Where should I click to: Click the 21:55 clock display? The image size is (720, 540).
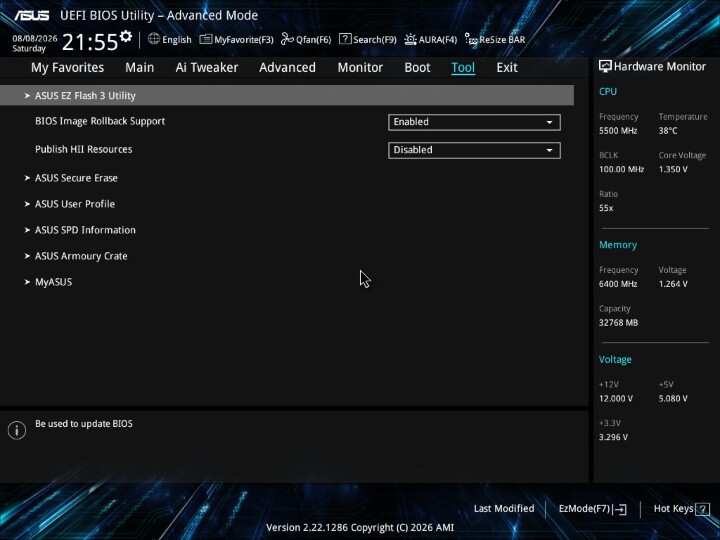click(90, 42)
